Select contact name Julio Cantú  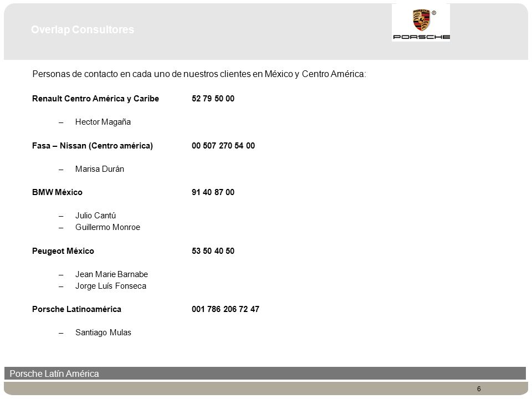(95, 216)
